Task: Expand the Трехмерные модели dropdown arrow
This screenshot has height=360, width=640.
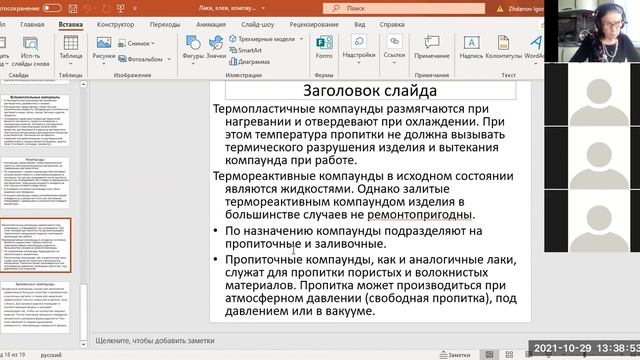Action: [302, 39]
